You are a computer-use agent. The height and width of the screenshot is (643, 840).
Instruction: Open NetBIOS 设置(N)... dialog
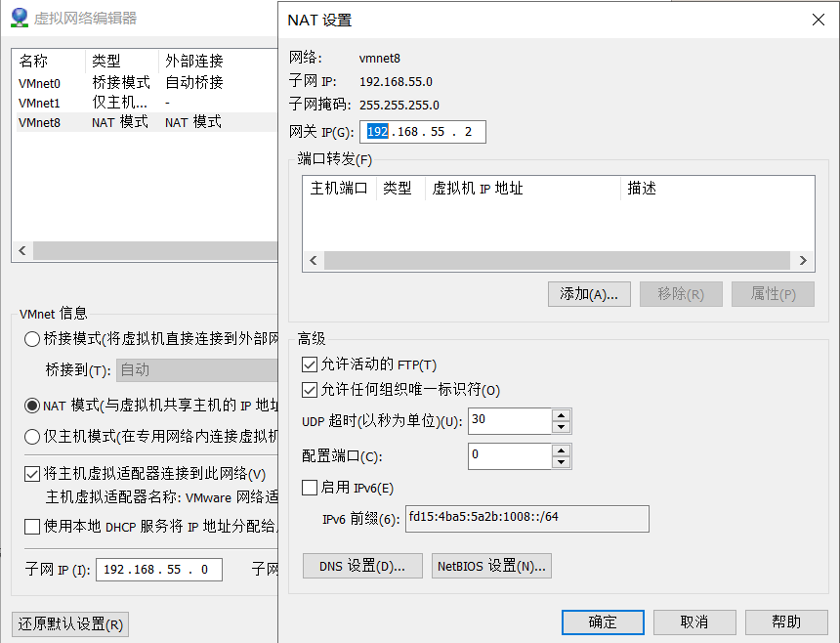point(491,566)
